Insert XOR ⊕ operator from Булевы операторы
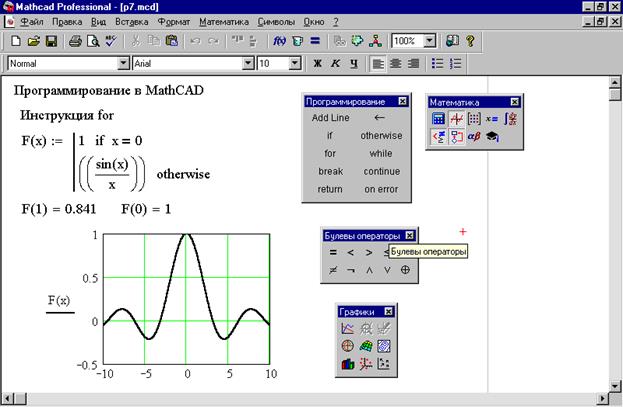The height and width of the screenshot is (407, 623). point(405,270)
